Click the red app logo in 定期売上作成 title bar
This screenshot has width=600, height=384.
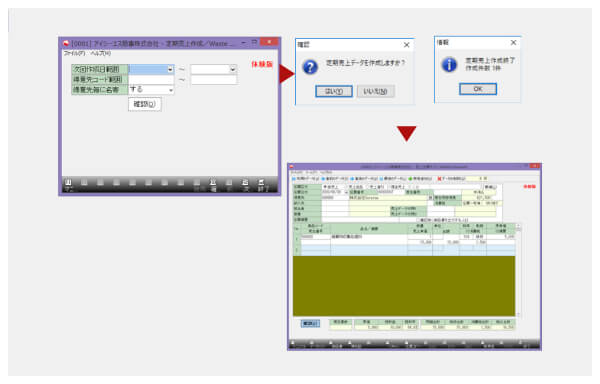tap(66, 43)
